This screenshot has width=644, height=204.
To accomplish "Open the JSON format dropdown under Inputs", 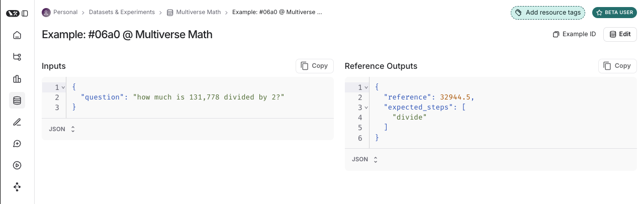I will click(x=62, y=129).
